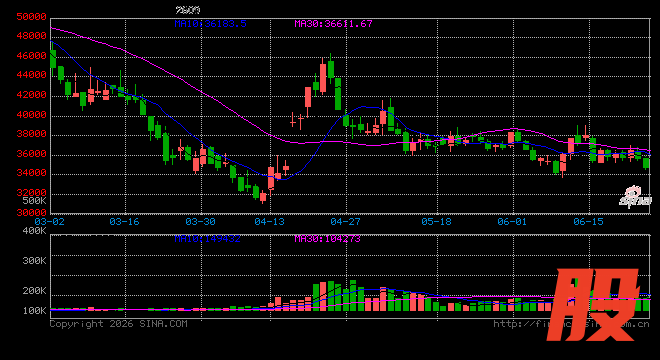Click the 03-16 date label

coord(124,221)
